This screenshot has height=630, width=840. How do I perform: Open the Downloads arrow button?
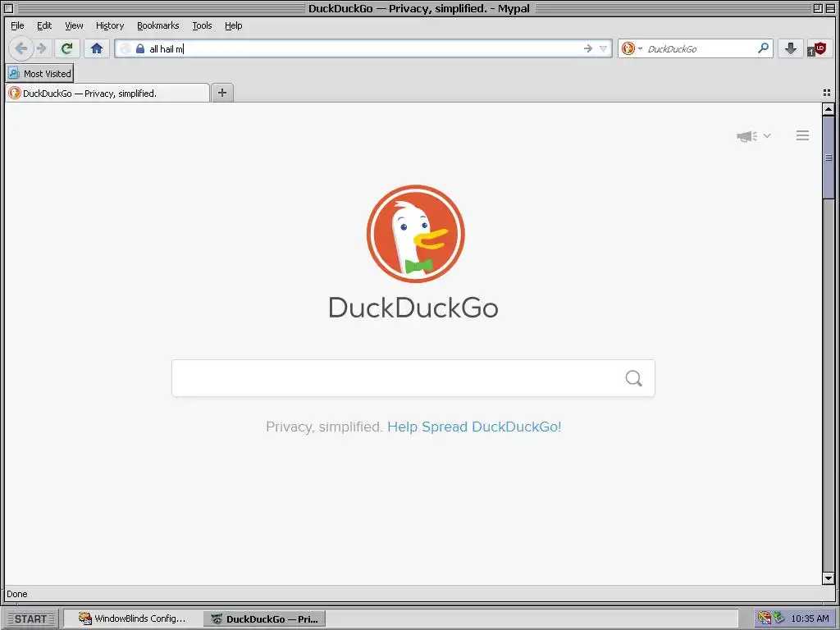[790, 48]
